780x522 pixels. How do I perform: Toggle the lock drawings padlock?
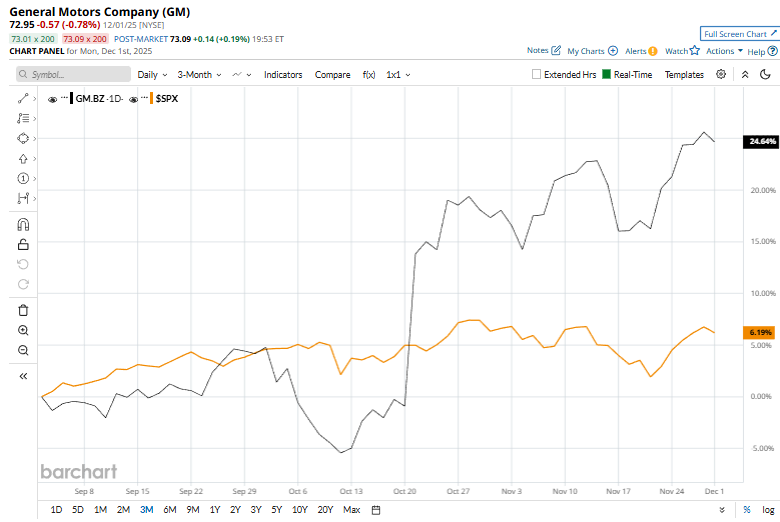click(x=23, y=244)
